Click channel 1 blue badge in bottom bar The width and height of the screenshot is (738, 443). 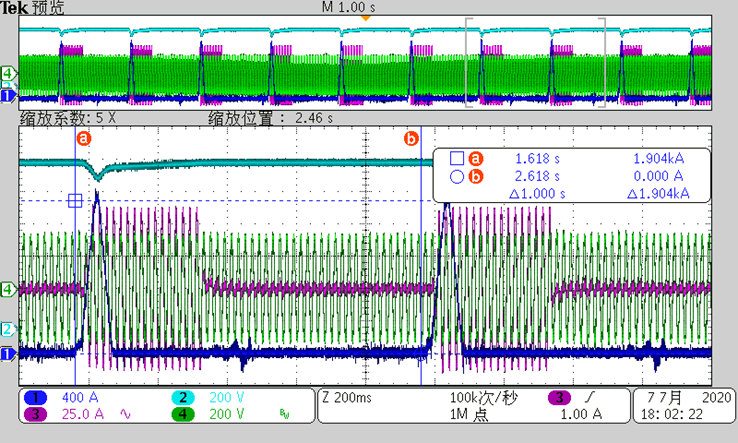coord(33,398)
